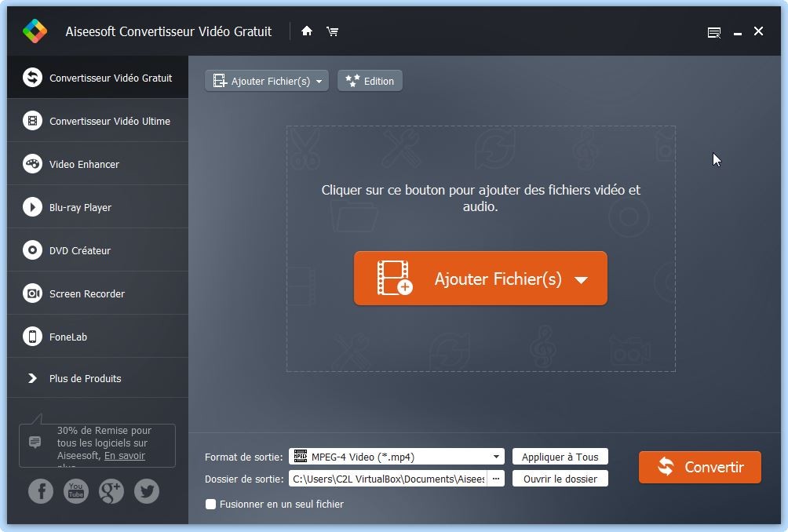Viewport: 788px width, 532px height.
Task: Expand Plus de Produits chevron
Action: (x=32, y=378)
